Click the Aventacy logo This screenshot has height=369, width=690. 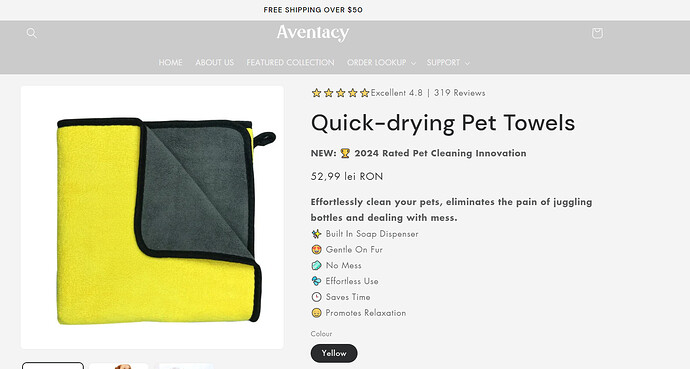[313, 33]
